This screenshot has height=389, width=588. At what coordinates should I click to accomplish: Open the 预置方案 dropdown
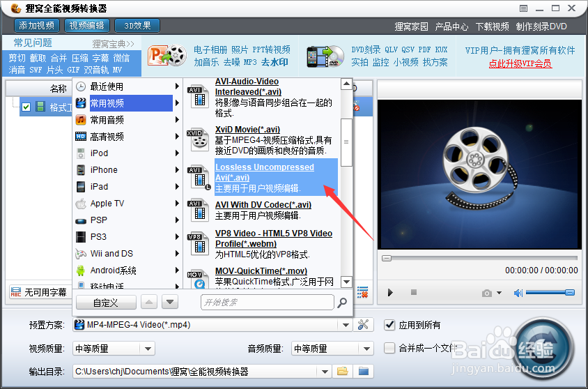346,325
